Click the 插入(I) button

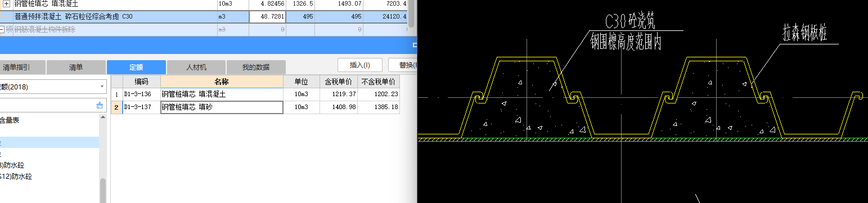[360, 65]
